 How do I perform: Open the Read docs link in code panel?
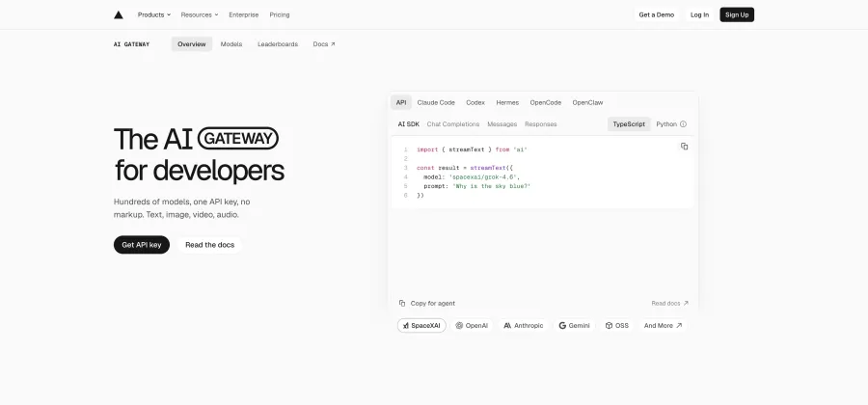(x=670, y=303)
